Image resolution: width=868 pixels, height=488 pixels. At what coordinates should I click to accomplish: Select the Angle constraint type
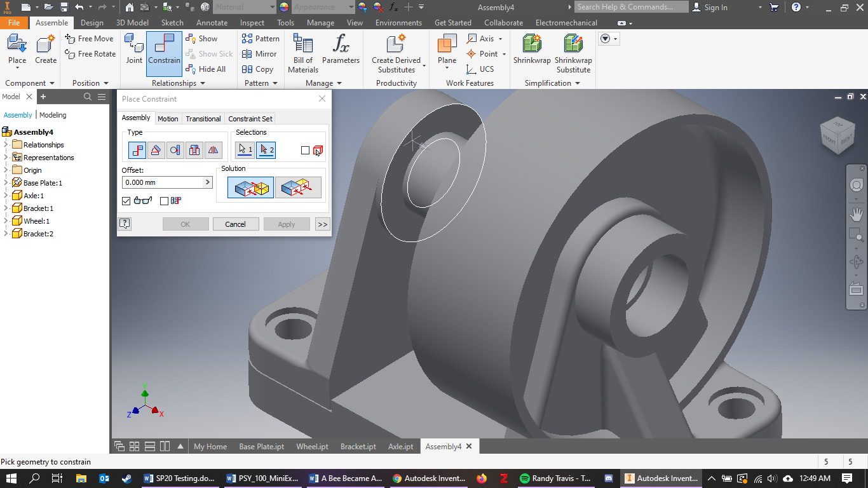coord(156,150)
